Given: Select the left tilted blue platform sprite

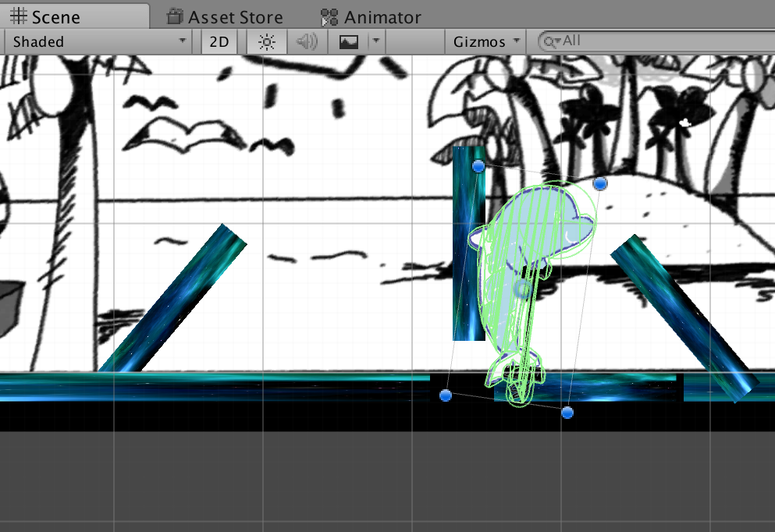Looking at the screenshot, I should tap(172, 298).
